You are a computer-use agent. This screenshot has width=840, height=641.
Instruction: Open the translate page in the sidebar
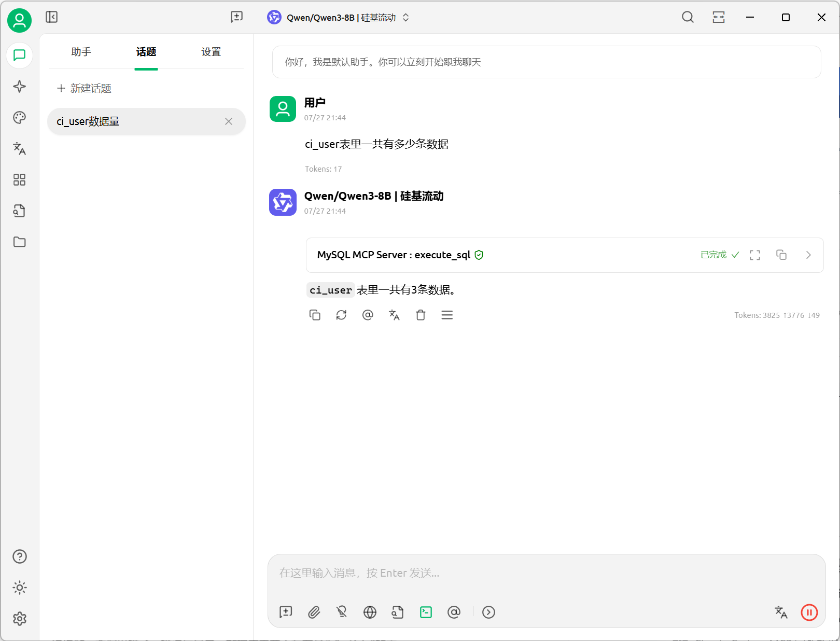[19, 149]
